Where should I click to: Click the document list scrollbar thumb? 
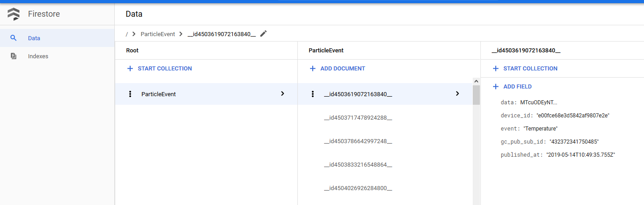pos(476,95)
